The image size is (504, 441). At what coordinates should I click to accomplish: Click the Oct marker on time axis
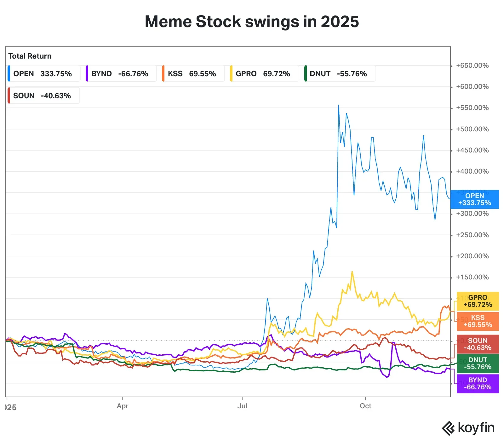pyautogui.click(x=365, y=406)
